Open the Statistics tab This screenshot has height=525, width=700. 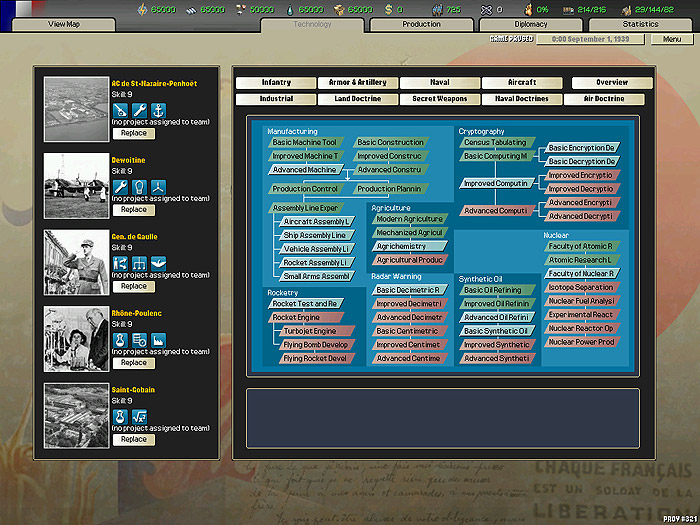pyautogui.click(x=640, y=24)
